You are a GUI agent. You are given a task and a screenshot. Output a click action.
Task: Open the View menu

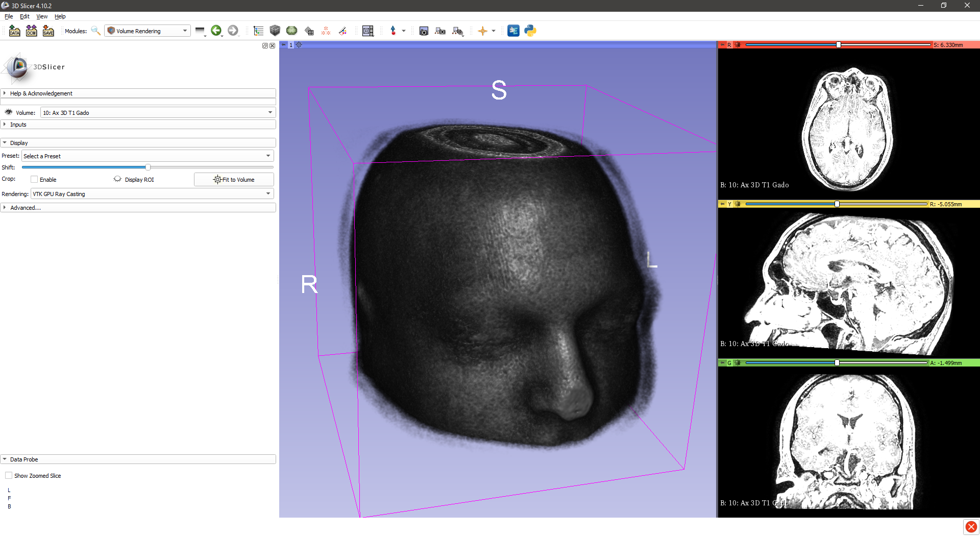[x=42, y=16]
